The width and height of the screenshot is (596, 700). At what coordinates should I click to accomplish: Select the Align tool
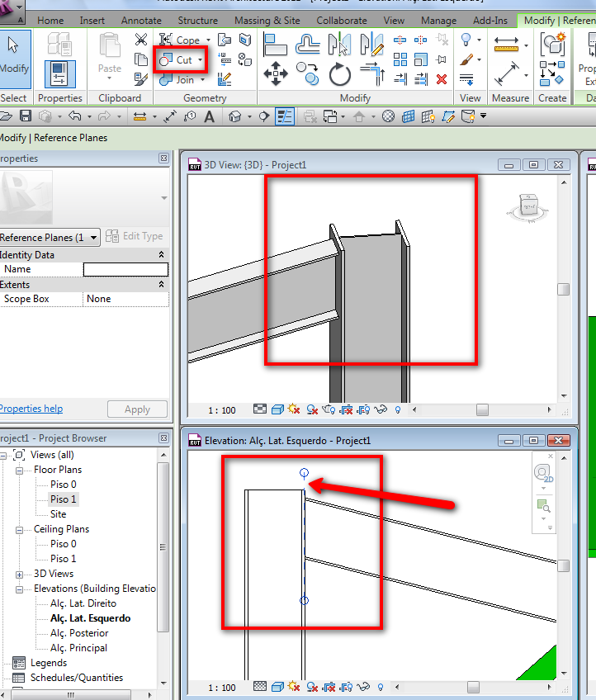tap(275, 45)
